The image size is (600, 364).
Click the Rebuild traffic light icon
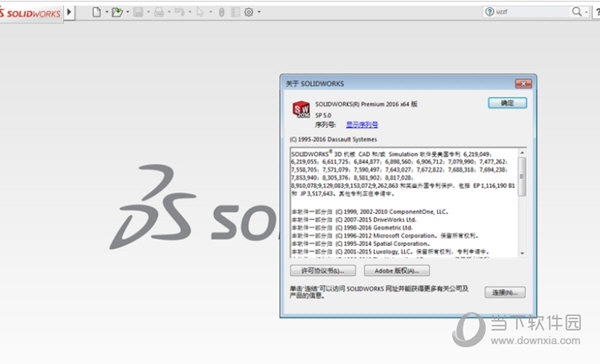tap(222, 12)
